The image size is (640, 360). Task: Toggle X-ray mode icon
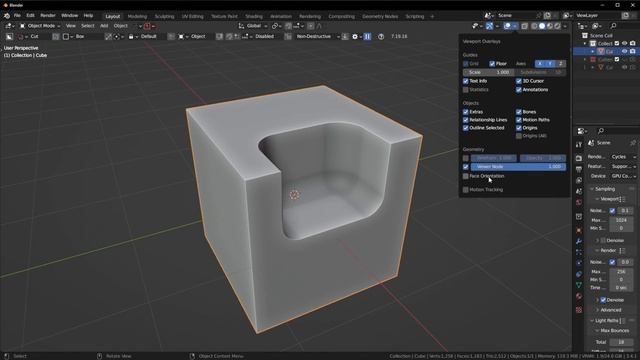[x=524, y=26]
